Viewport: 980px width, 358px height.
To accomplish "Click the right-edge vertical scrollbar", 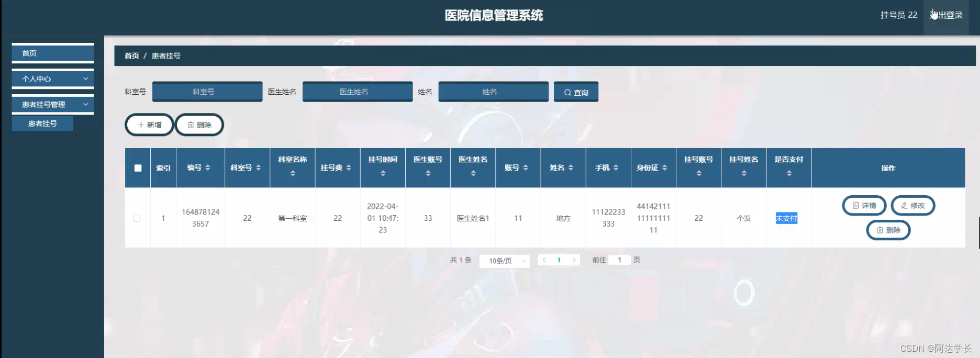I will point(978,233).
